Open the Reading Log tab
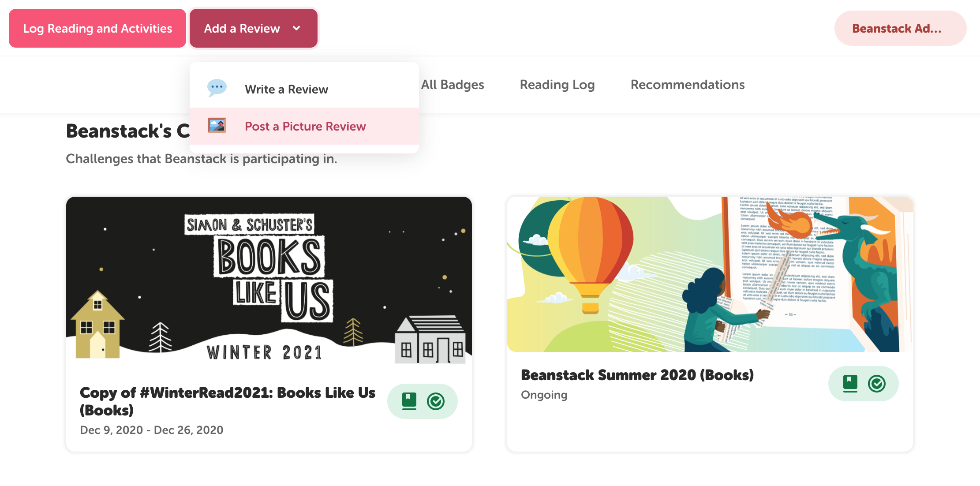Screen dimensions: 980x486 [557, 85]
